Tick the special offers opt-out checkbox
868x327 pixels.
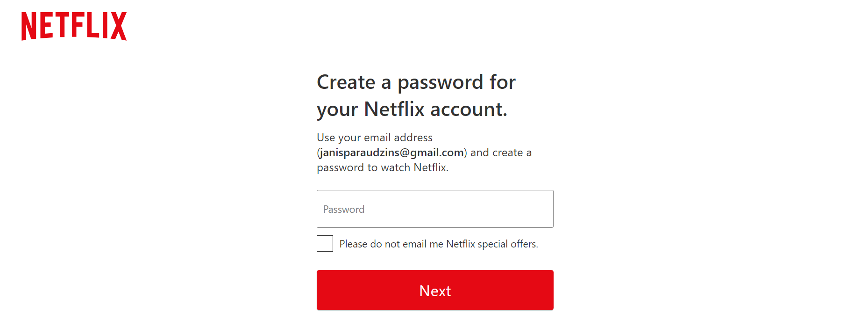point(325,243)
